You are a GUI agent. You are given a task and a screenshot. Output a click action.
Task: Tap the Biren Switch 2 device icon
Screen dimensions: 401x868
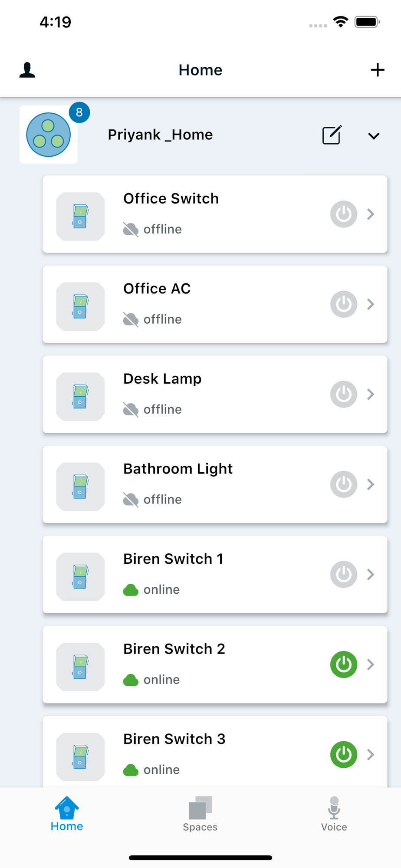pos(80,667)
